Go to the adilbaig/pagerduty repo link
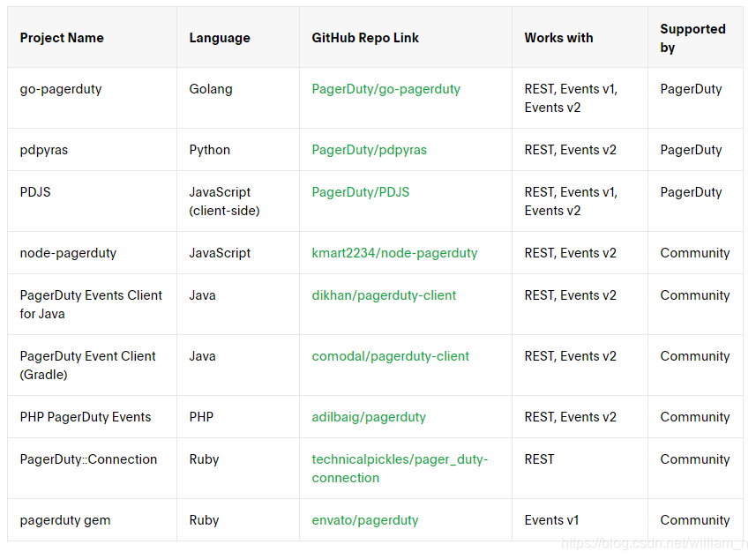The height and width of the screenshot is (559, 756). pyautogui.click(x=369, y=417)
